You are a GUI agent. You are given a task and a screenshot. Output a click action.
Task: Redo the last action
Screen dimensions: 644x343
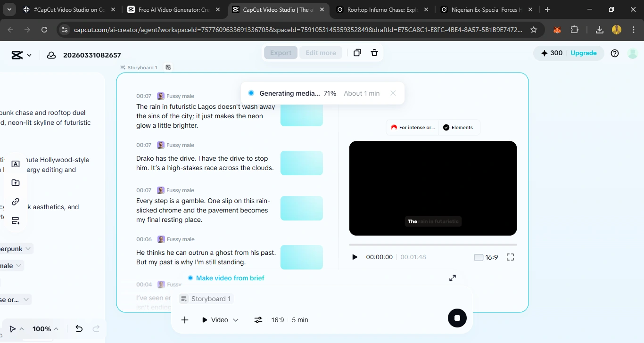pyautogui.click(x=96, y=329)
